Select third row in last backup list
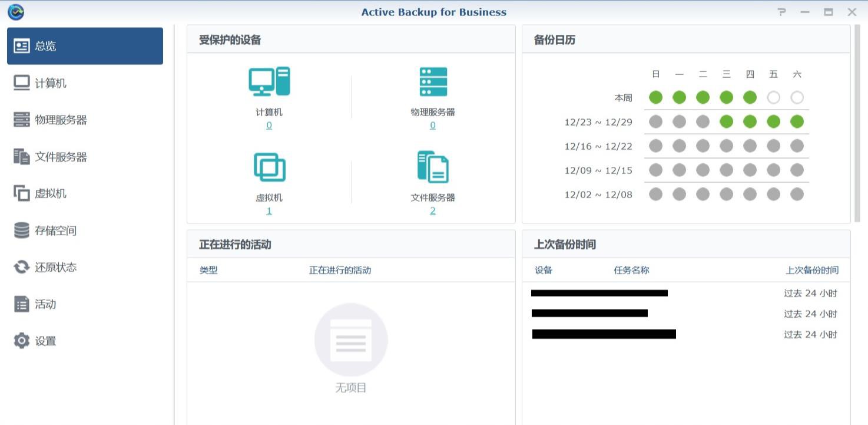The height and width of the screenshot is (425, 868). pyautogui.click(x=686, y=334)
